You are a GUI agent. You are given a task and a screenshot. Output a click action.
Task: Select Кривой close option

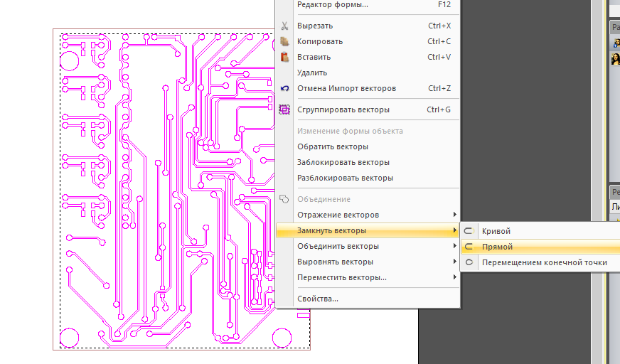click(540, 231)
